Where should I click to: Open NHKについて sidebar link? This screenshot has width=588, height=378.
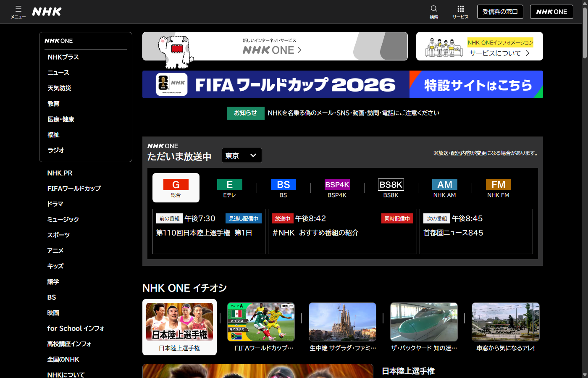tap(66, 375)
